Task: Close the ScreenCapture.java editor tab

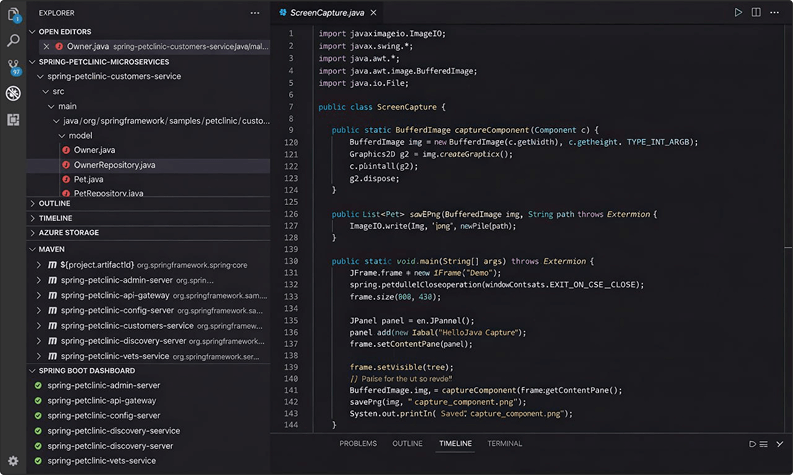Action: pos(373,13)
